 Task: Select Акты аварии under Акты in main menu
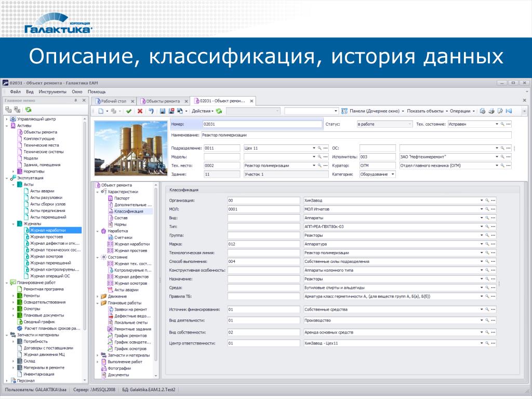pos(42,191)
